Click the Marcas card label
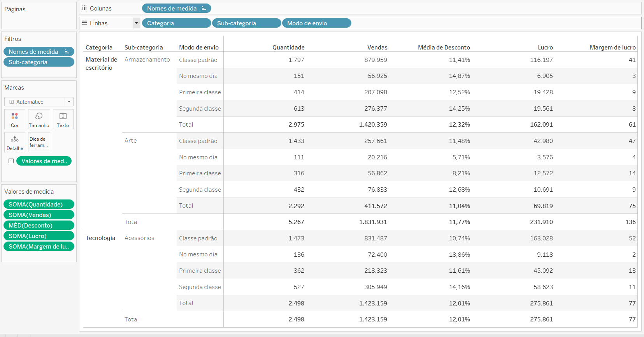This screenshot has width=644, height=337. (14, 87)
